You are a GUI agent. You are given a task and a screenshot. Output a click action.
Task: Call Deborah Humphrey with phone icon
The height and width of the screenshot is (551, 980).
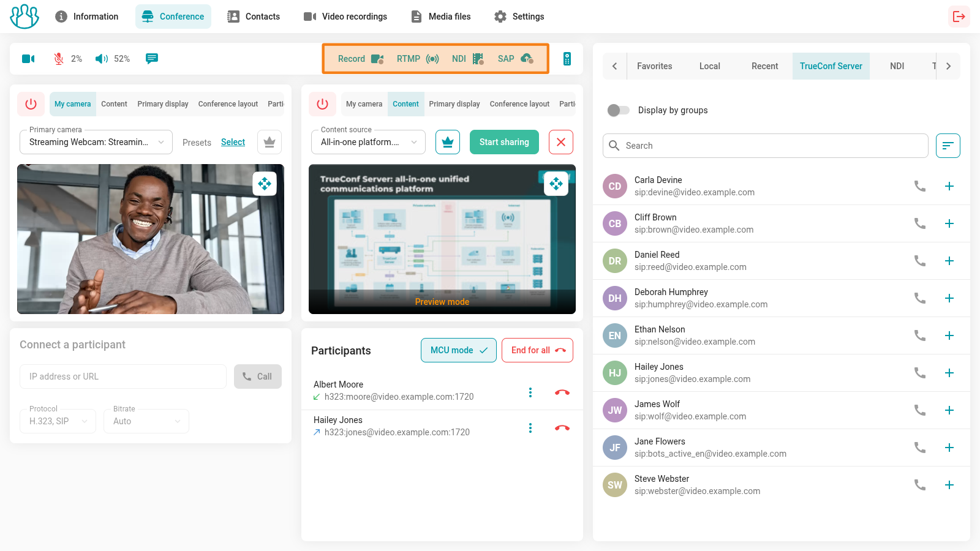coord(920,298)
